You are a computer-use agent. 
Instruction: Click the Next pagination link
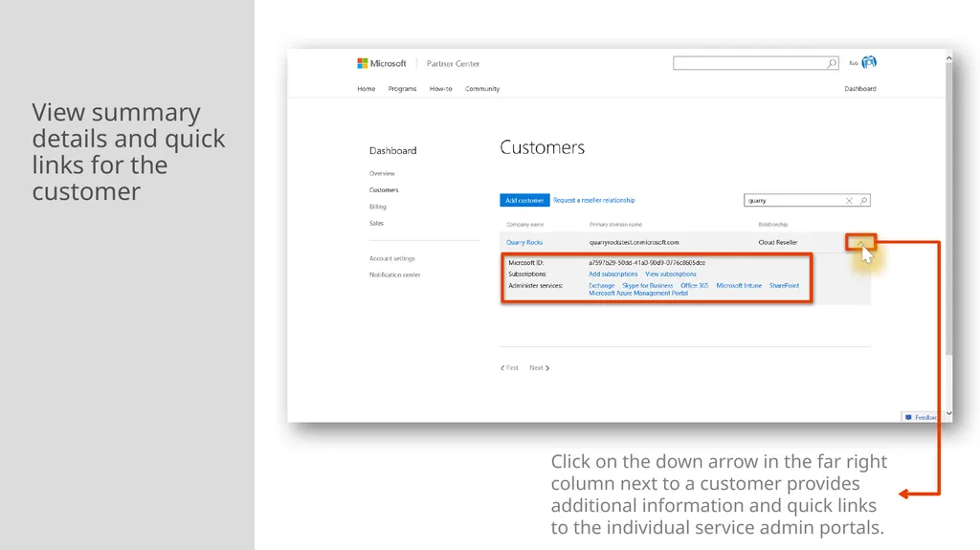540,368
